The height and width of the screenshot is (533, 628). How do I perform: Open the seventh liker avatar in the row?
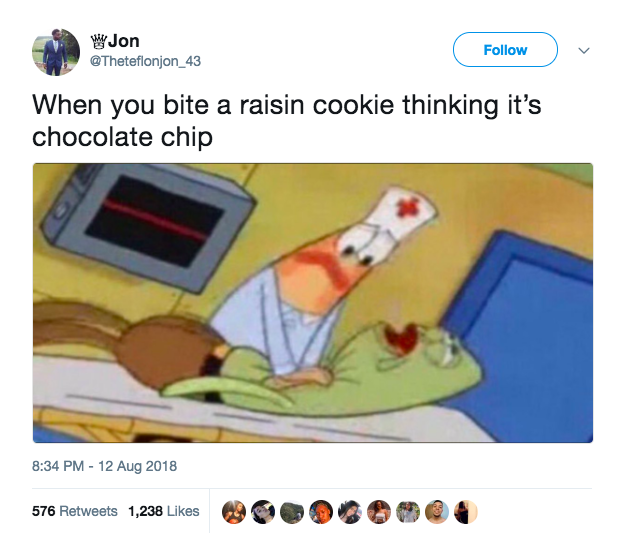coord(408,512)
